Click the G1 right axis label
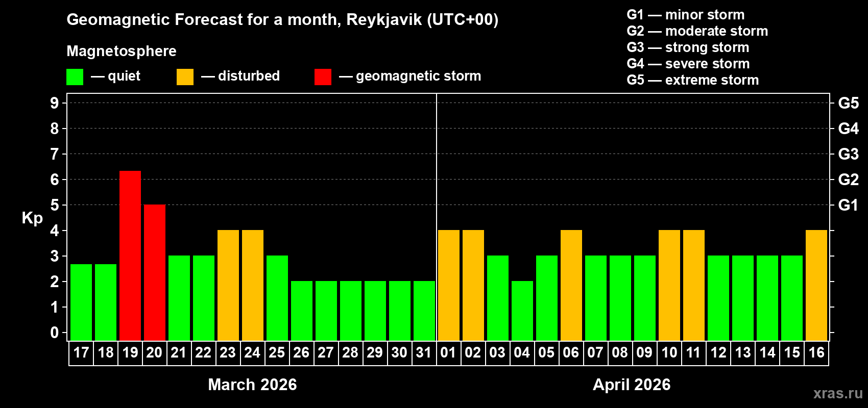Screen dimensions: 868x408 pyautogui.click(x=849, y=205)
